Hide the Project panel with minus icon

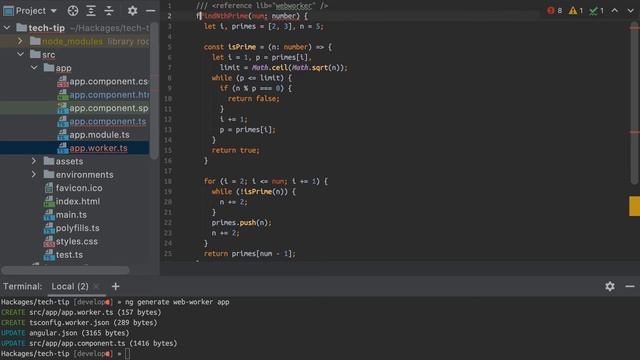click(151, 11)
